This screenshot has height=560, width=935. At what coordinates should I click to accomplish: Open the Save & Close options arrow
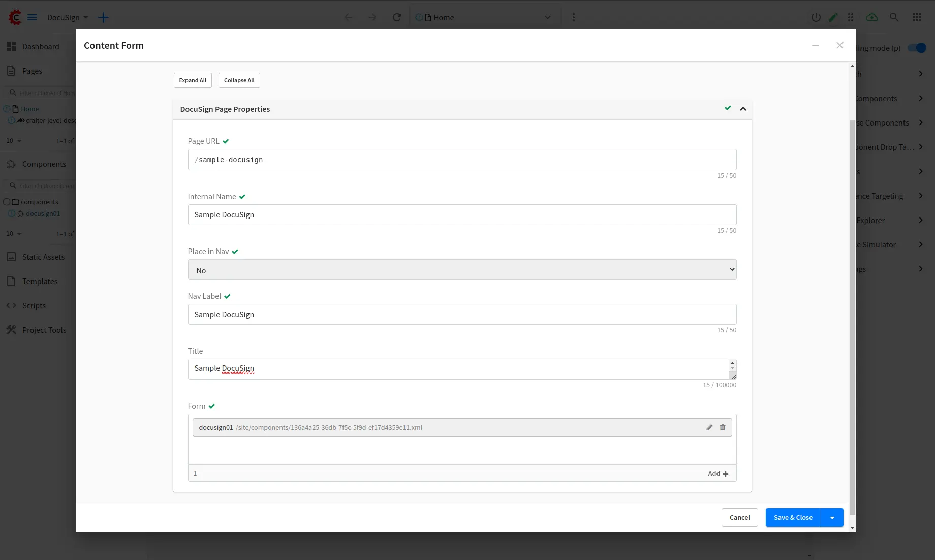(x=832, y=518)
